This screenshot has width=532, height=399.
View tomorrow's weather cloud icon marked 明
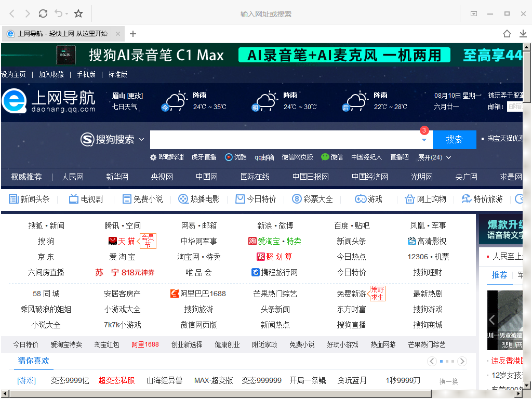pyautogui.click(x=265, y=101)
